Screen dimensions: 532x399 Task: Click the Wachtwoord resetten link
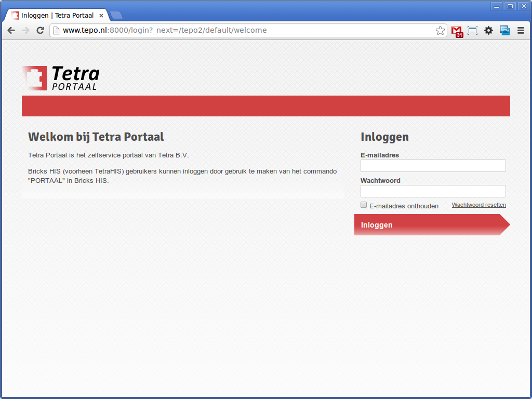click(478, 205)
